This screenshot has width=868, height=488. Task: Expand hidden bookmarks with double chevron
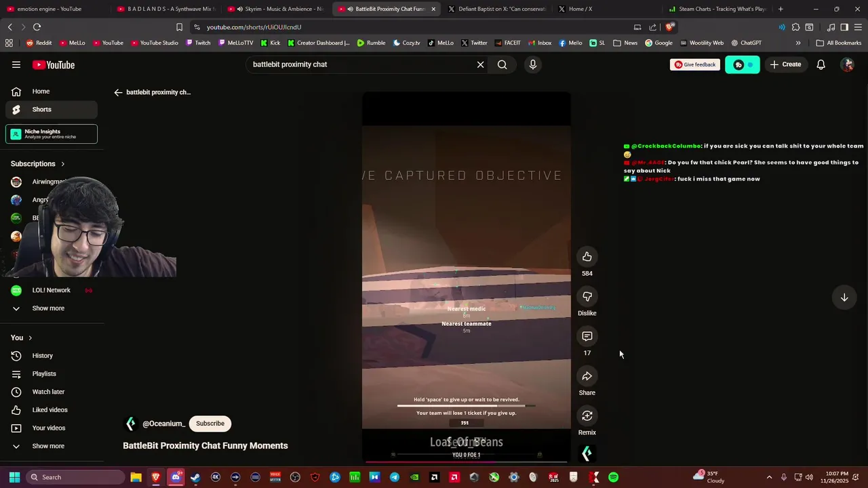798,43
